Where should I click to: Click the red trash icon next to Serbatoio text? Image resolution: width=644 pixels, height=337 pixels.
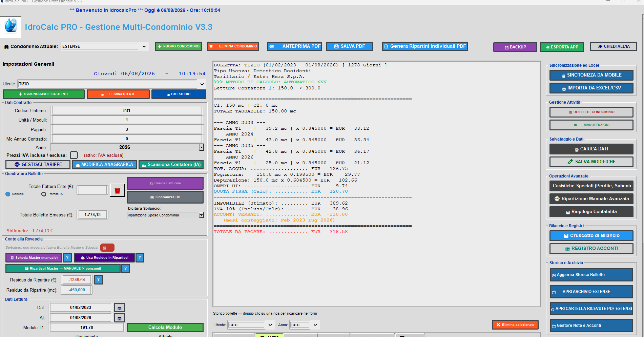107,248
